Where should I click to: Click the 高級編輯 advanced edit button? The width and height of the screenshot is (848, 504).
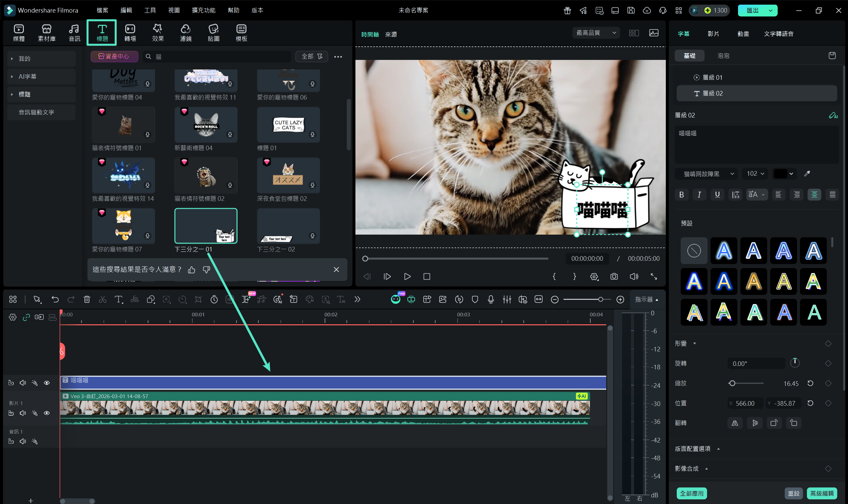[x=821, y=493]
